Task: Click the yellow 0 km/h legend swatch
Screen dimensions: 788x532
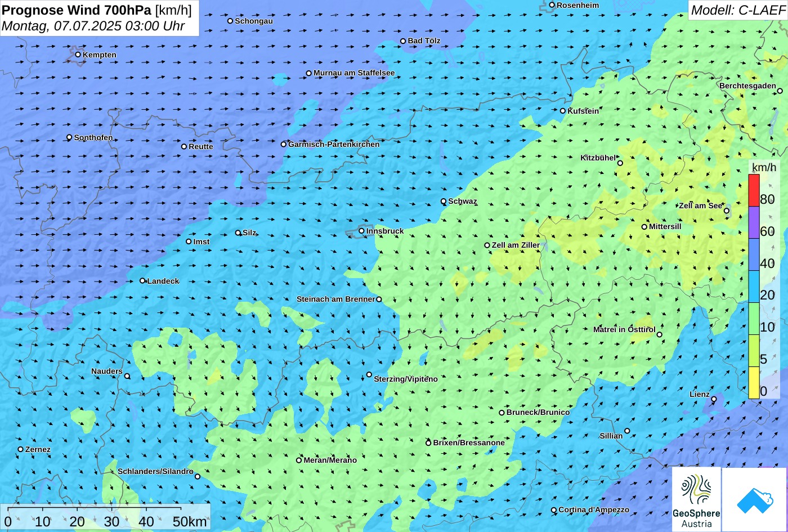Action: click(754, 383)
